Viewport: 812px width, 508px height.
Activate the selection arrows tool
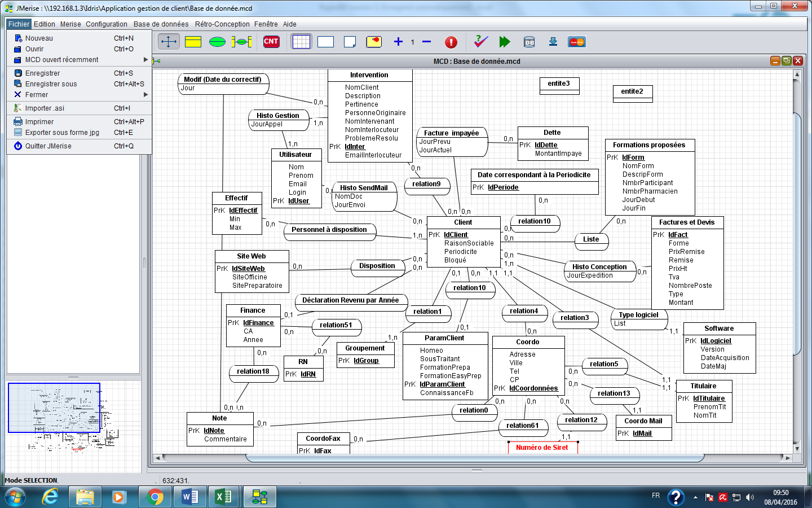[169, 41]
